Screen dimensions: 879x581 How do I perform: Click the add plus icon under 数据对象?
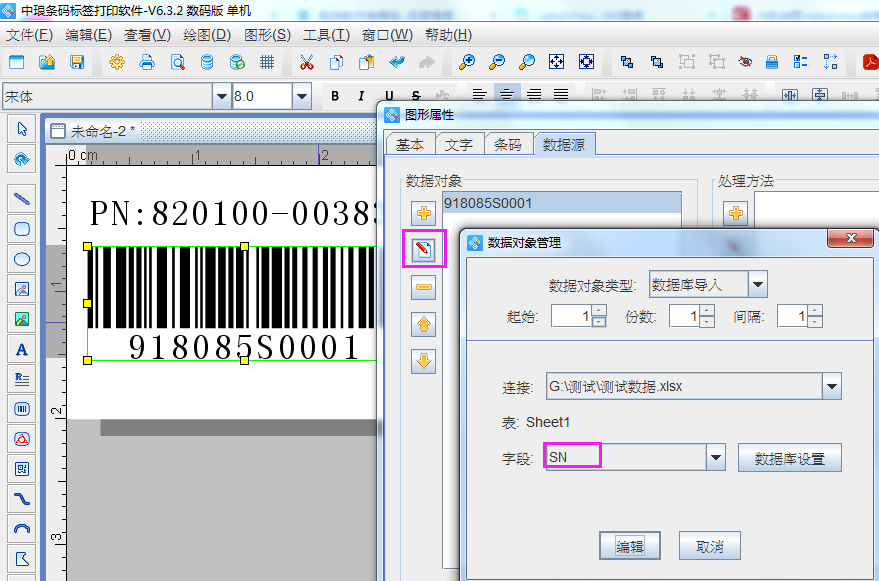click(x=424, y=212)
